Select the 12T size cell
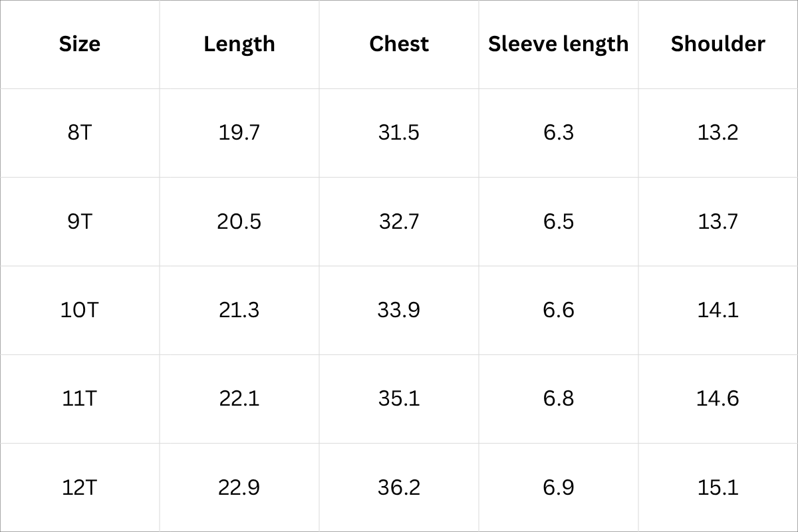The height and width of the screenshot is (532, 798). click(x=80, y=487)
